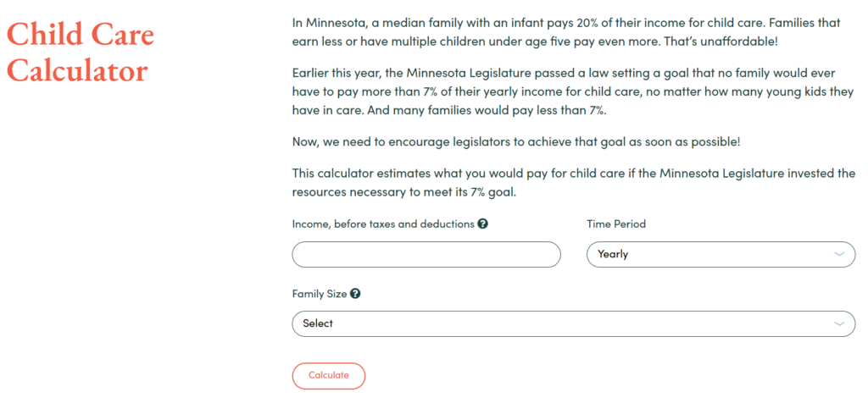
Task: Click the paragraph starting 'In Minnesota, a median family'
Action: 566,33
